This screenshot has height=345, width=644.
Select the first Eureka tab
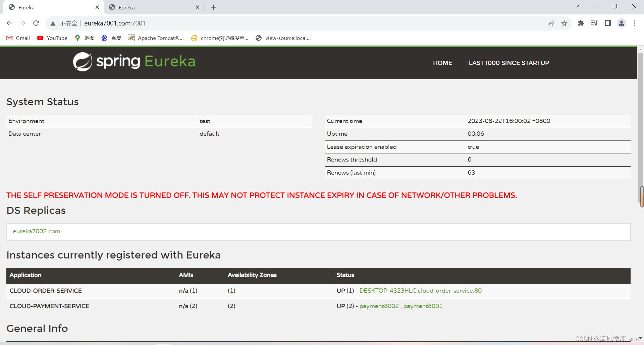54,7
